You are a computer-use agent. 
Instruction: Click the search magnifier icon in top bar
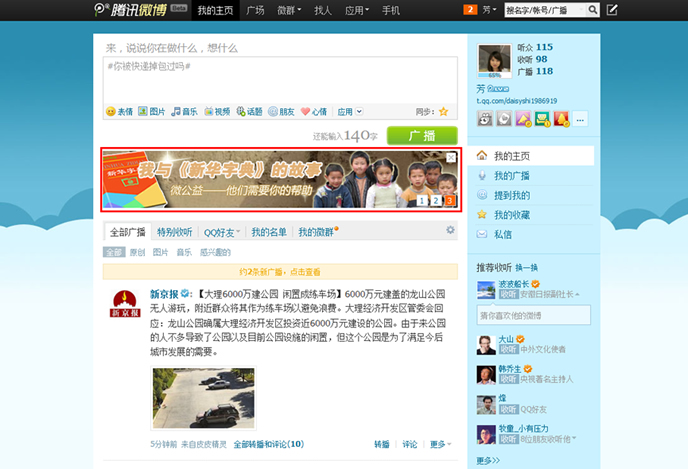593,10
